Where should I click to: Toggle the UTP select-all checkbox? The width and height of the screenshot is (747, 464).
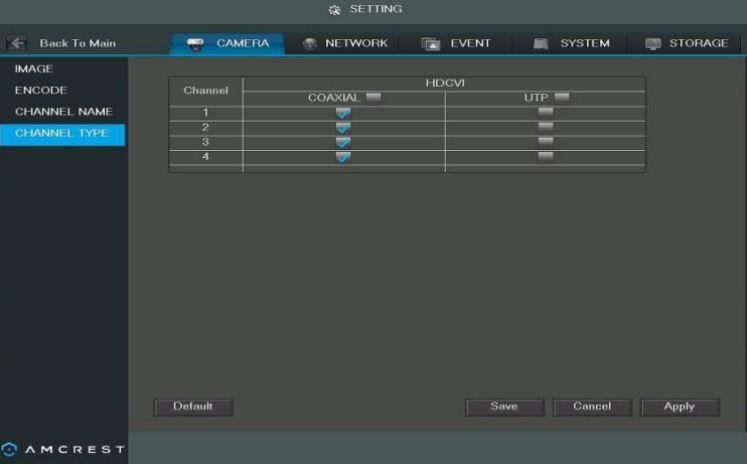coord(562,98)
